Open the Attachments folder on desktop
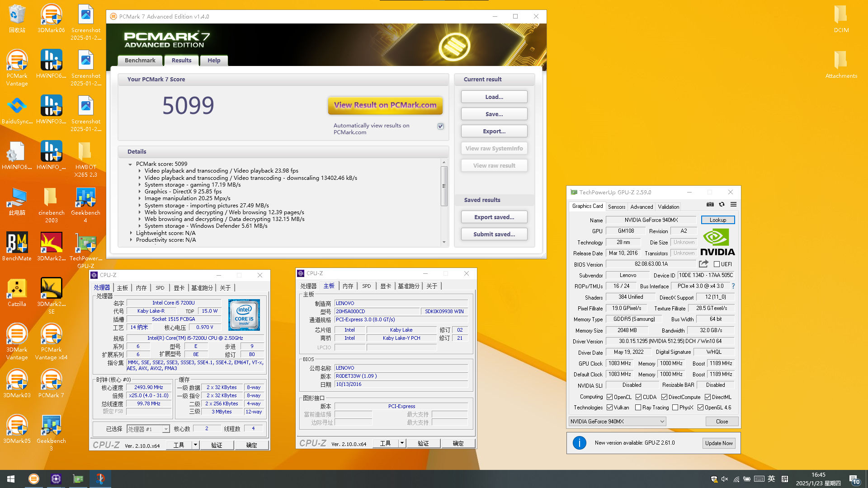Image resolution: width=868 pixels, height=488 pixels. point(841,65)
